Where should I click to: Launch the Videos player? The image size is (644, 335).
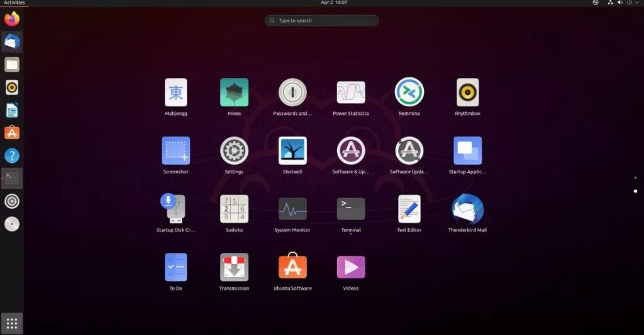point(351,267)
